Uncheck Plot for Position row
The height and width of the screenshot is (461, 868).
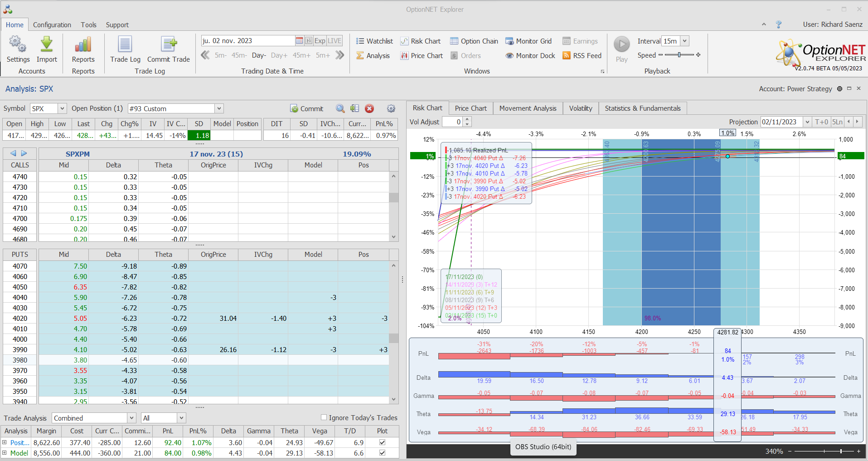(382, 442)
